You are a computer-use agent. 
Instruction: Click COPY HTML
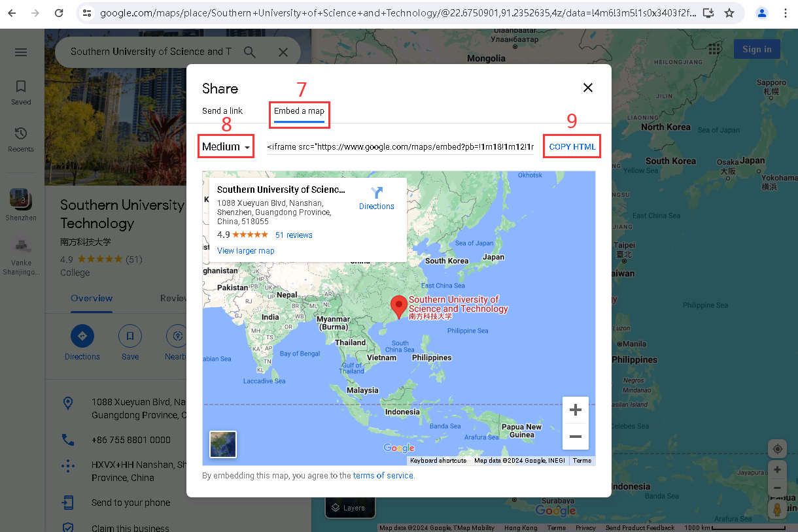tap(572, 147)
